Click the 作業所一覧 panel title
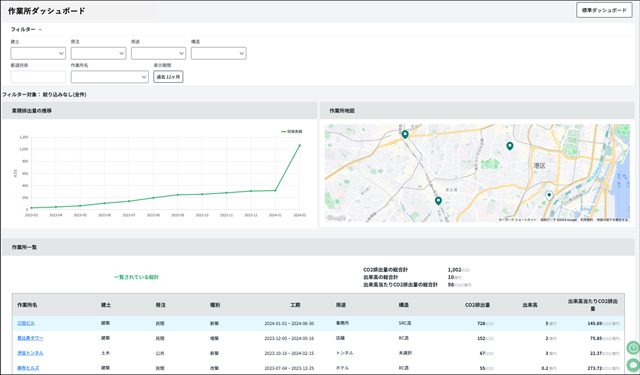This screenshot has width=640, height=375. click(x=24, y=247)
